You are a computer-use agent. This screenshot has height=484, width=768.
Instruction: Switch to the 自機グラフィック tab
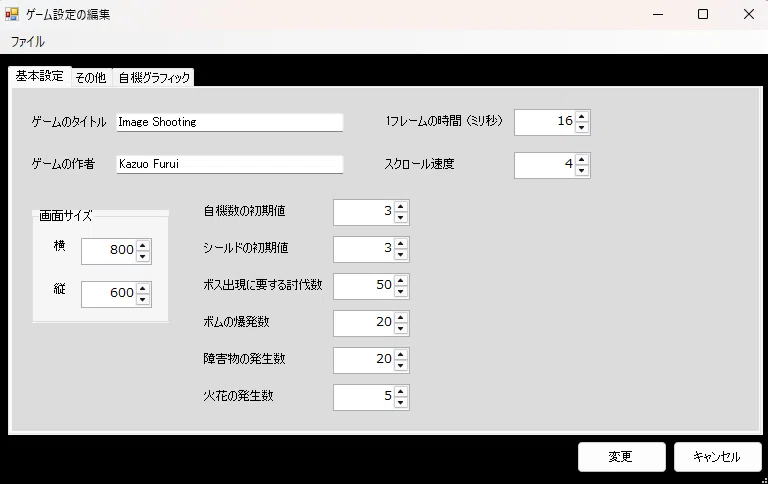pos(154,77)
